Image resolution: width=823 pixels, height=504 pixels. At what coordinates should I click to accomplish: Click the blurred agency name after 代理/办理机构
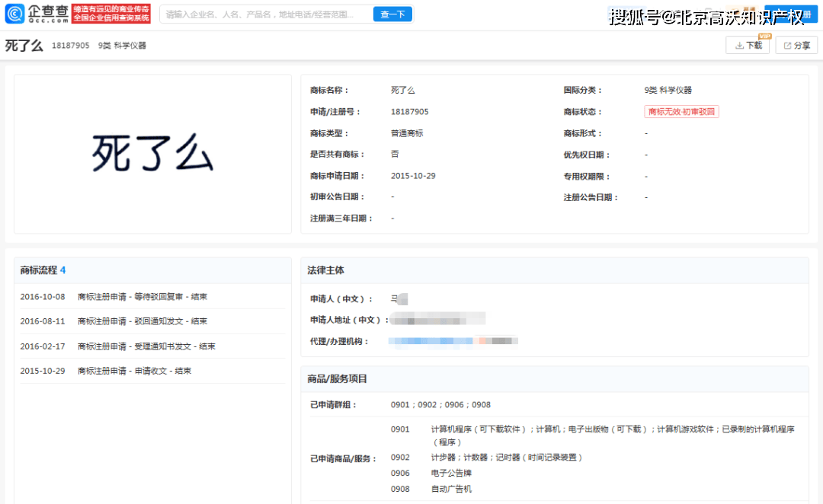[x=453, y=341]
